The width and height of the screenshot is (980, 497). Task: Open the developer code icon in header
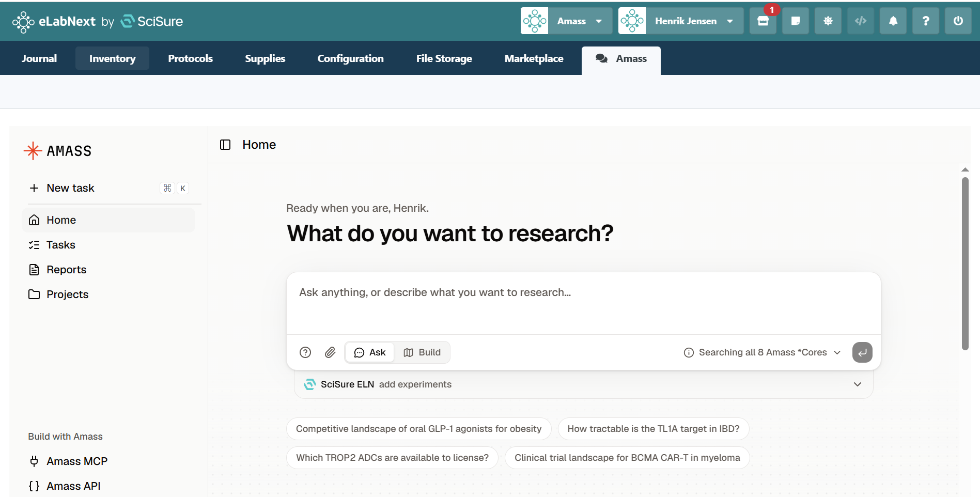pyautogui.click(x=861, y=21)
